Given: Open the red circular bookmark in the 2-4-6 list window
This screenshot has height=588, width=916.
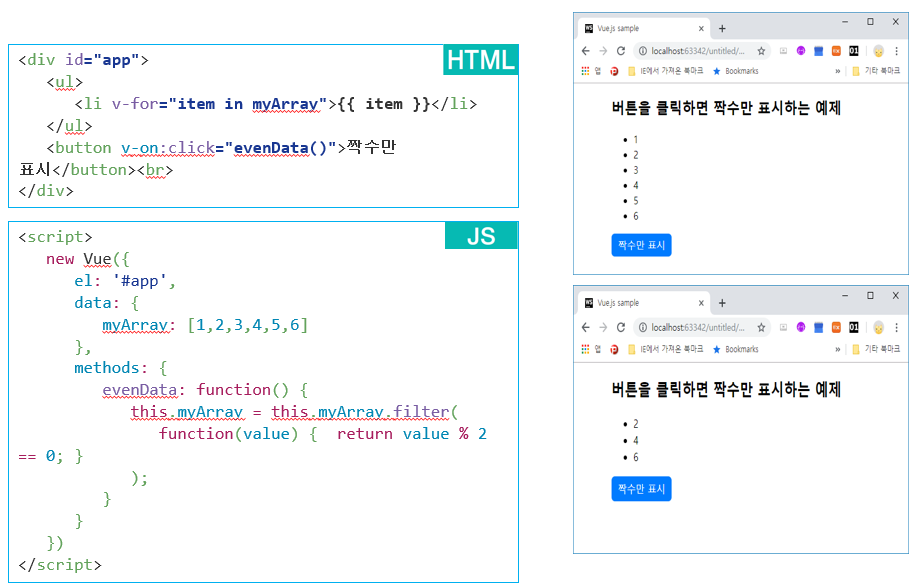Looking at the screenshot, I should click(x=614, y=349).
